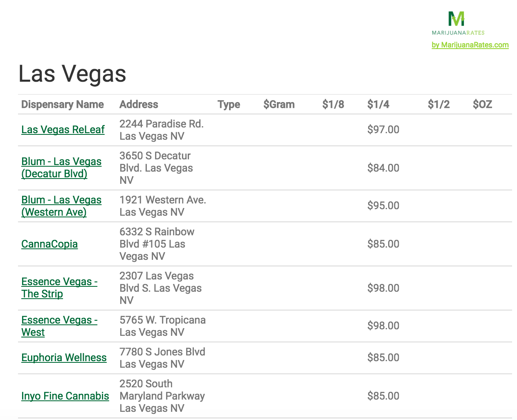Click Essence Vegas - West $98.00 price
The image size is (517, 420).
(383, 326)
